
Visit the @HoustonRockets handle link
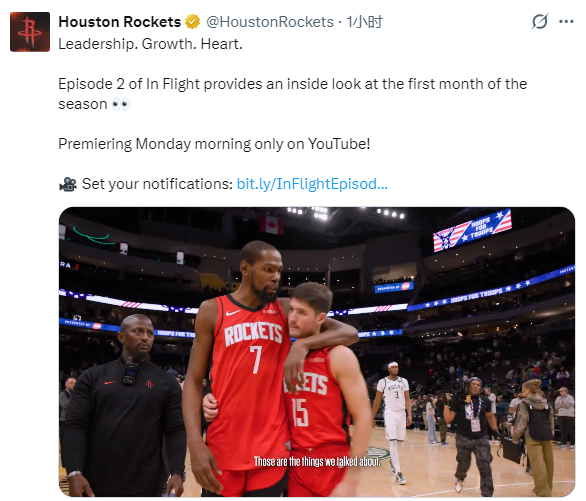(270, 22)
